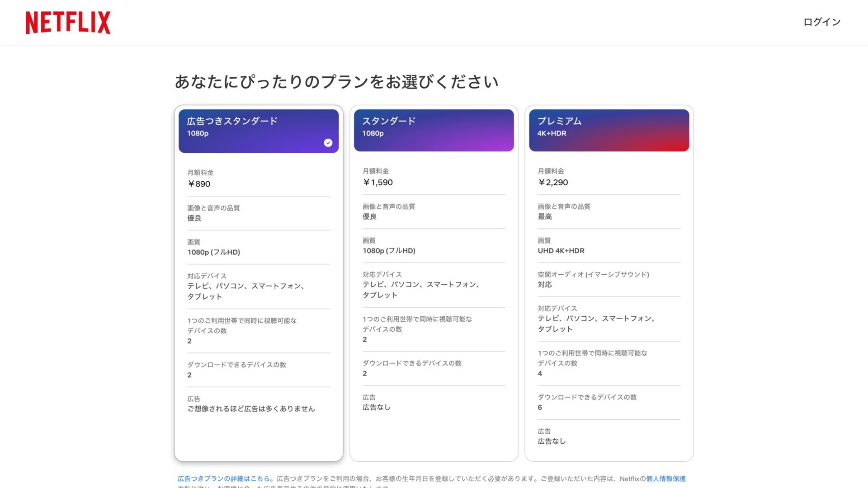This screenshot has width=868, height=488.
Task: Click 1080p label under スタンダード header
Action: point(373,133)
